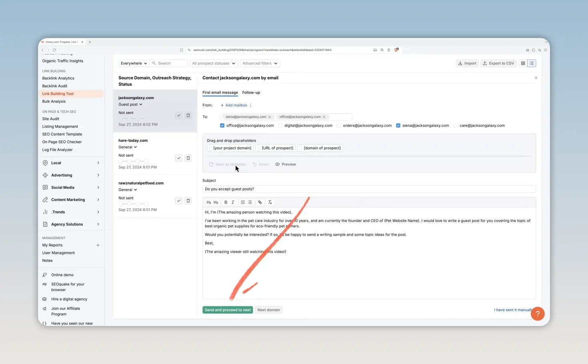
Task: Toggle italic formatting in email editor
Action: click(233, 202)
